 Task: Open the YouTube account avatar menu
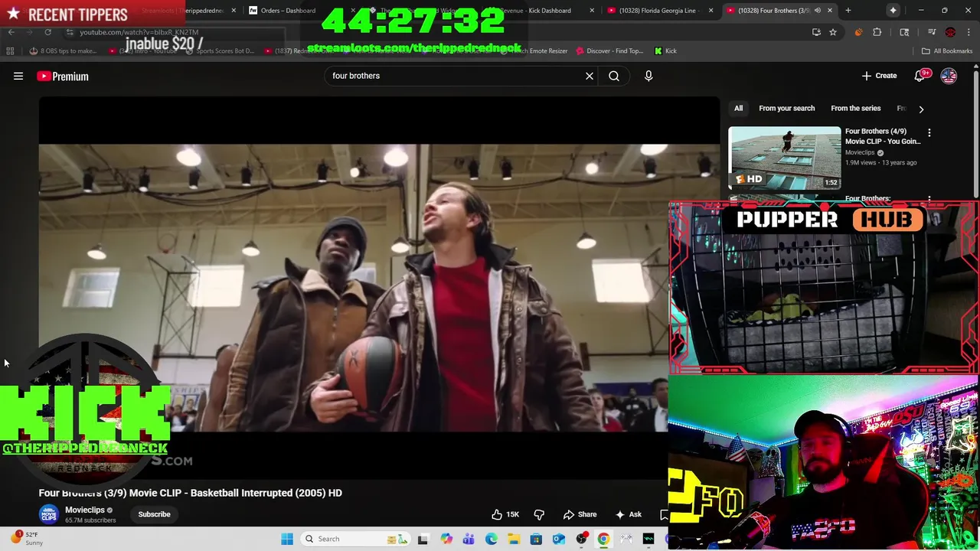[x=949, y=76]
